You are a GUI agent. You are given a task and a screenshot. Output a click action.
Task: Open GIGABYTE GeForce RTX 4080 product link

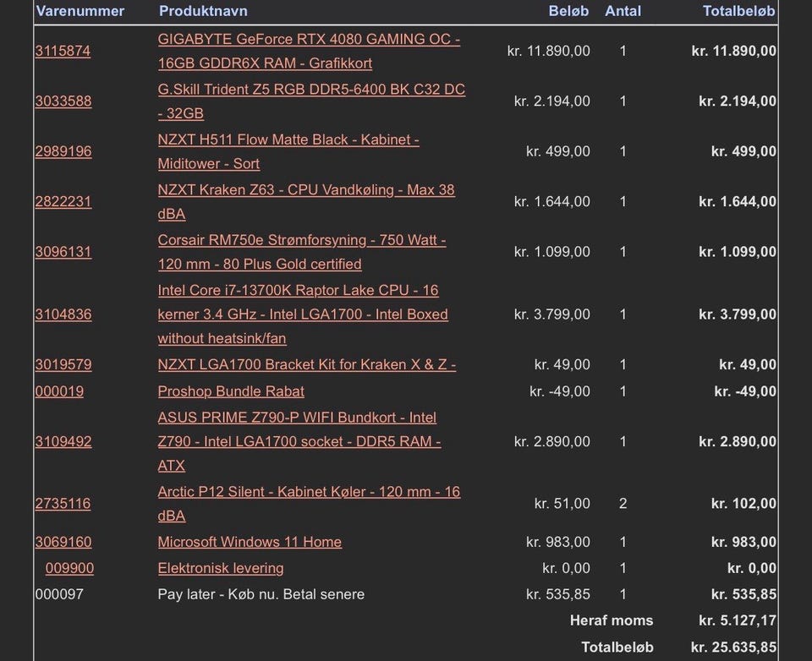click(309, 51)
